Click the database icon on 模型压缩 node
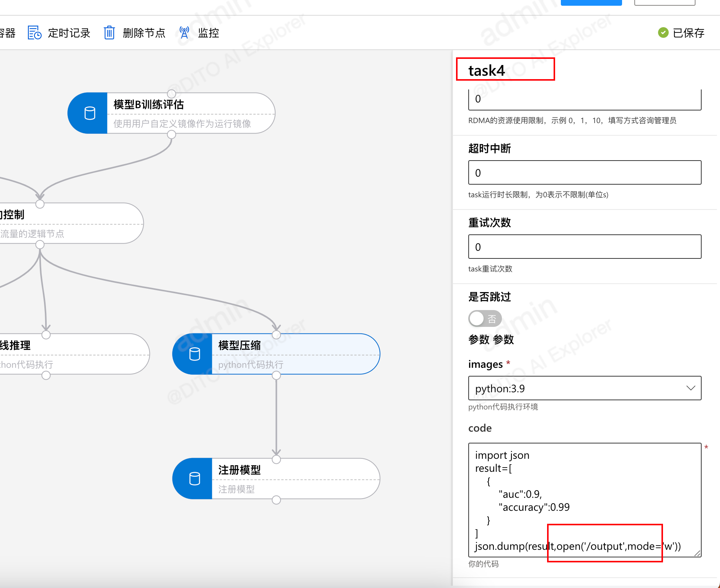The height and width of the screenshot is (588, 720). tap(195, 354)
